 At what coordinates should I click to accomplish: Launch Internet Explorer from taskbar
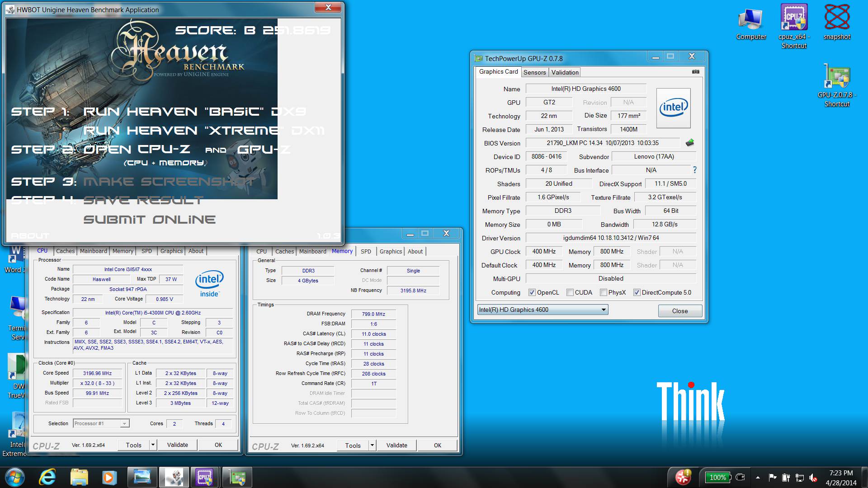pyautogui.click(x=47, y=477)
